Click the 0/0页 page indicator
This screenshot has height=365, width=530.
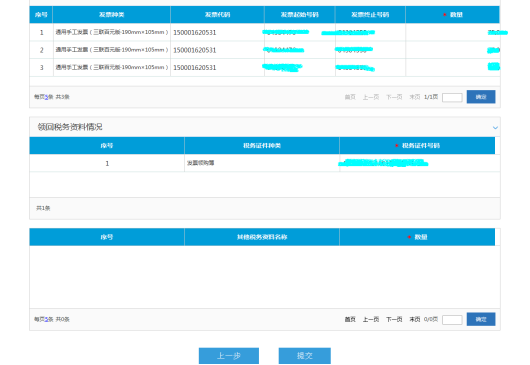tap(431, 319)
